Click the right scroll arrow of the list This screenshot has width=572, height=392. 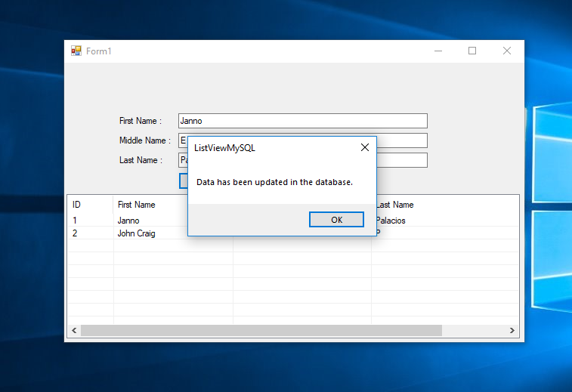click(x=512, y=331)
